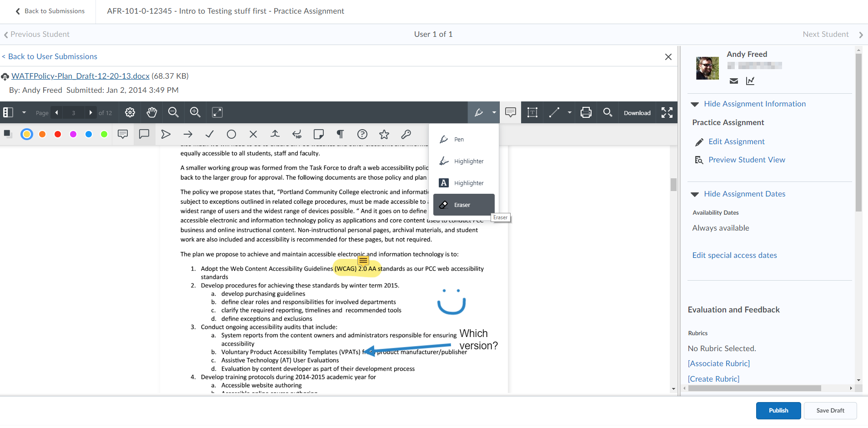The width and height of the screenshot is (868, 428).
Task: Select the pan hand tool
Action: (151, 112)
